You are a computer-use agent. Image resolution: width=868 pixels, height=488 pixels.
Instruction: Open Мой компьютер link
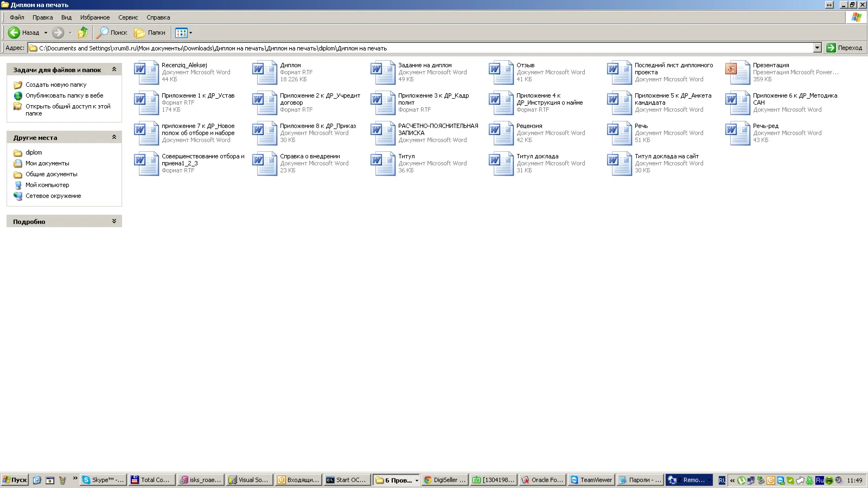click(x=47, y=185)
